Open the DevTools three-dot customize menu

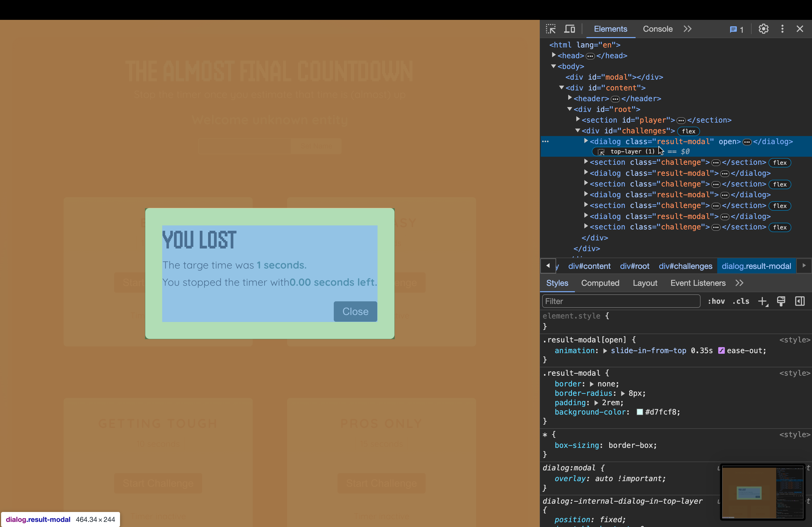pyautogui.click(x=782, y=29)
